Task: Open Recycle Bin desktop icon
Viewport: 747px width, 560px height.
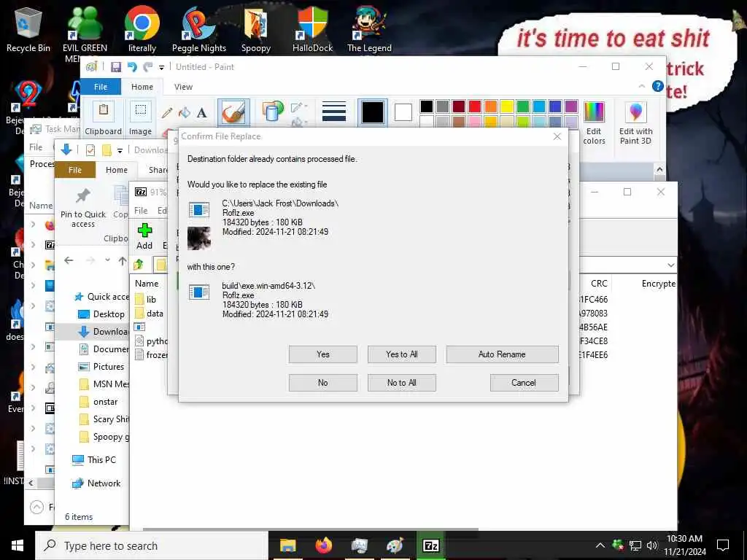Action: pos(28,29)
